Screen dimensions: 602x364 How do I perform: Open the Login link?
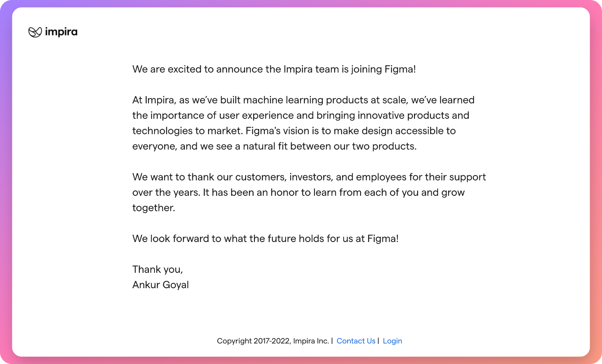pos(392,341)
